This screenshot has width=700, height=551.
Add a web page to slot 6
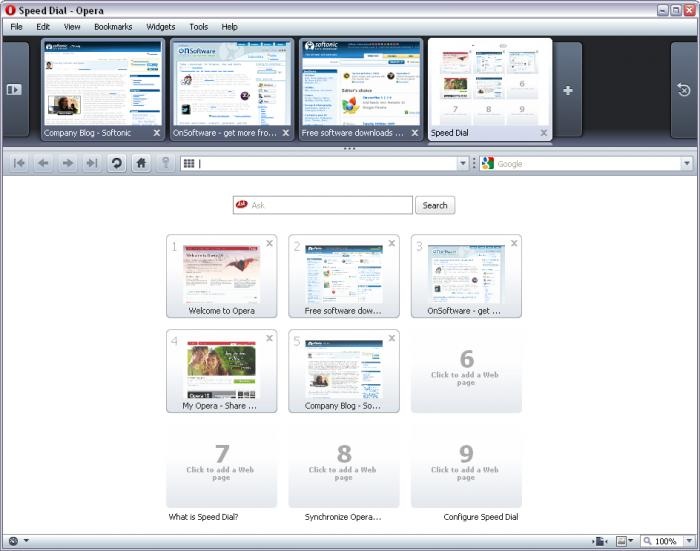click(466, 371)
